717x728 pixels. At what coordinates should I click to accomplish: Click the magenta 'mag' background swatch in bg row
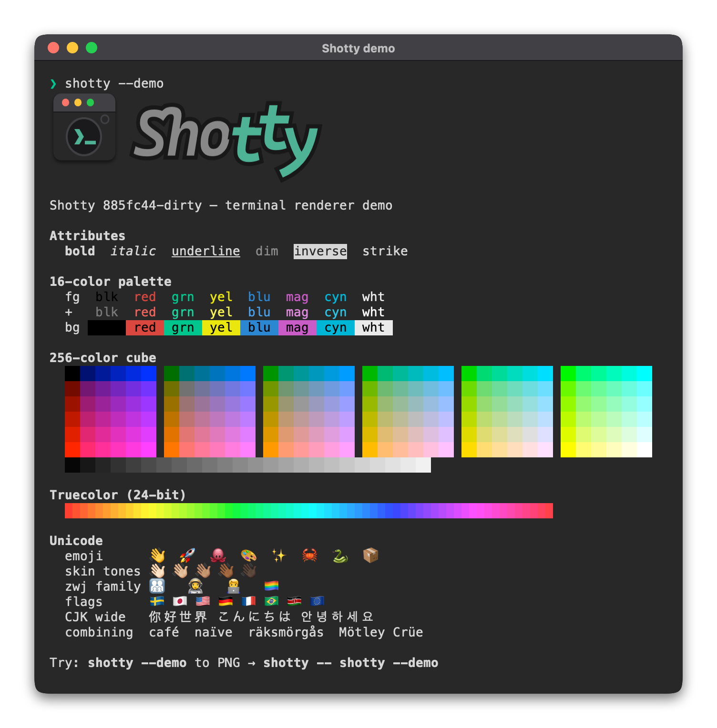coord(297,328)
